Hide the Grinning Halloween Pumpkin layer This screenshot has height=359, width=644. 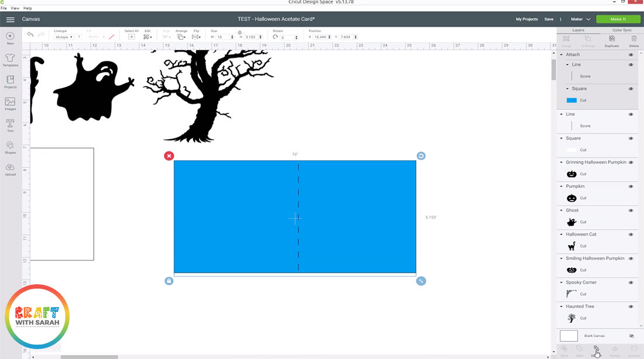click(x=631, y=163)
